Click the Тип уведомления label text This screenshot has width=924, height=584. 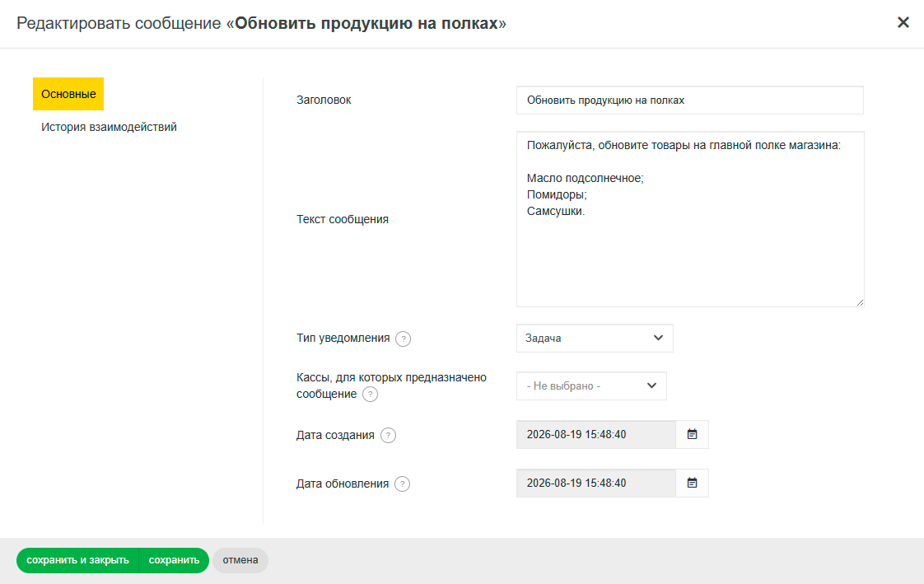pyautogui.click(x=343, y=339)
